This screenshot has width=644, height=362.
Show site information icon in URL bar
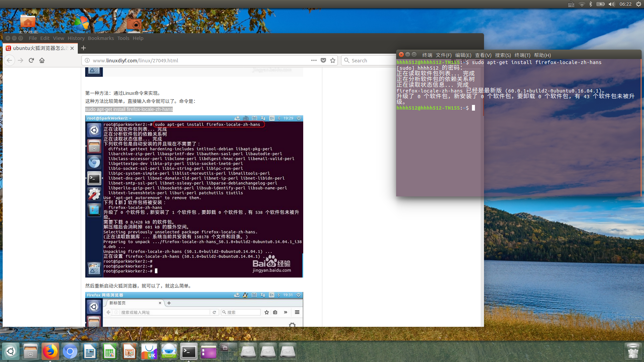[x=87, y=60]
